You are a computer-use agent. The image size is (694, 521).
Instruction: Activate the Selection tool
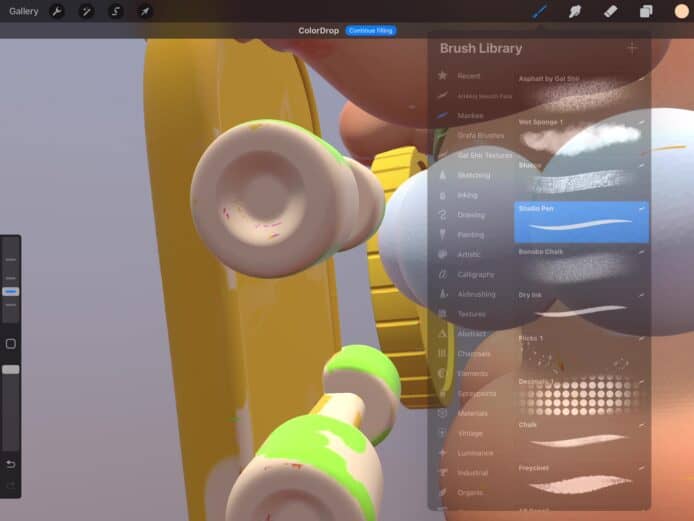tap(116, 11)
